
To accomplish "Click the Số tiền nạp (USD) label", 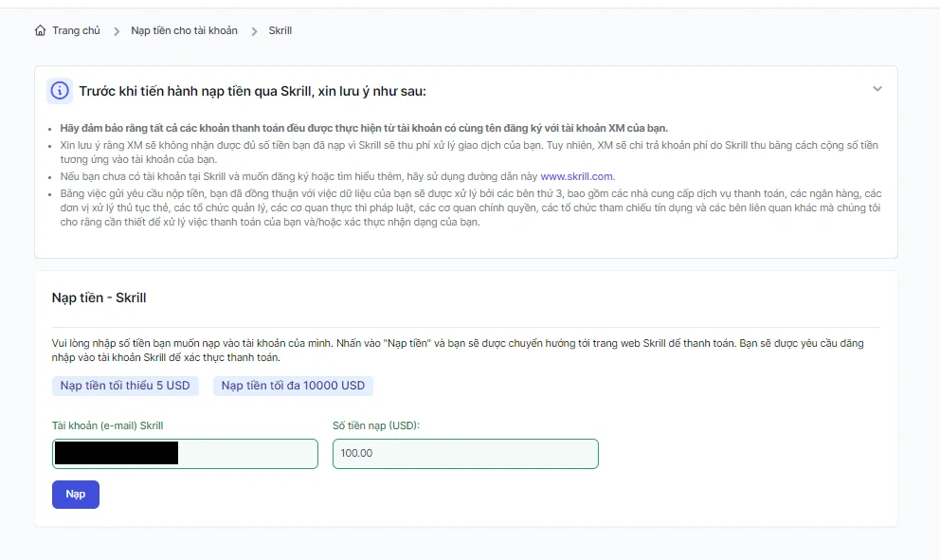I will [x=376, y=425].
